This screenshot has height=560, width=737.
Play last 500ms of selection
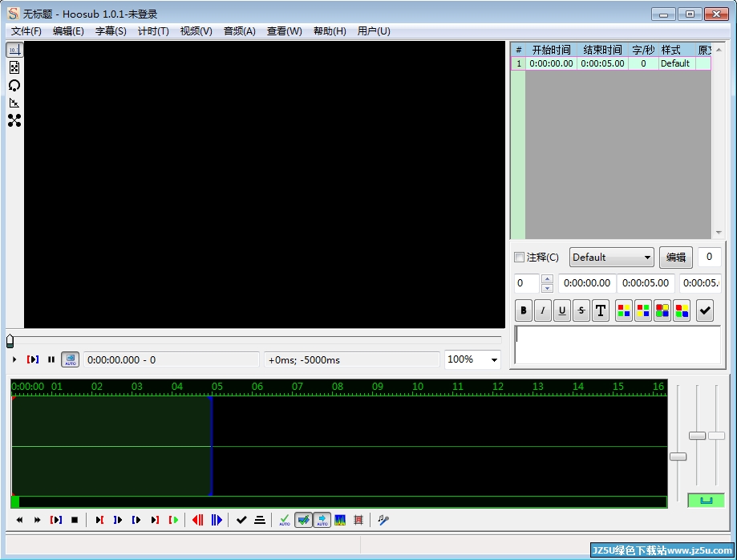point(155,520)
